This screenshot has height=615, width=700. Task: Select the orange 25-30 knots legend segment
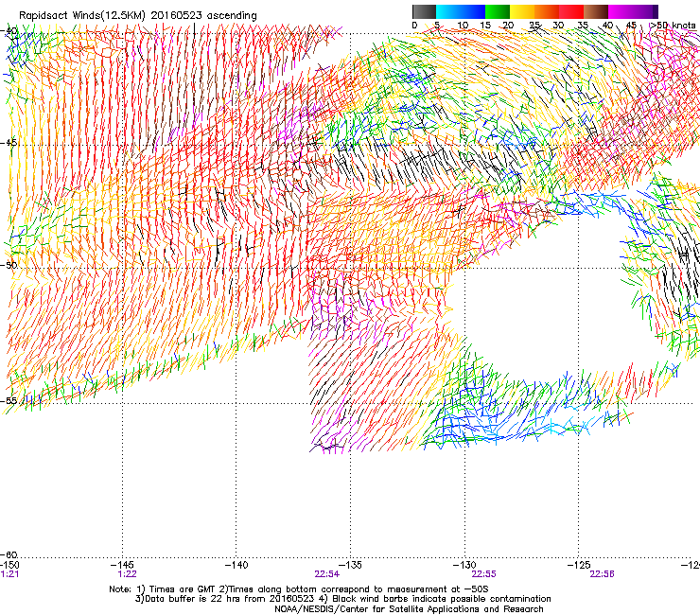point(547,11)
